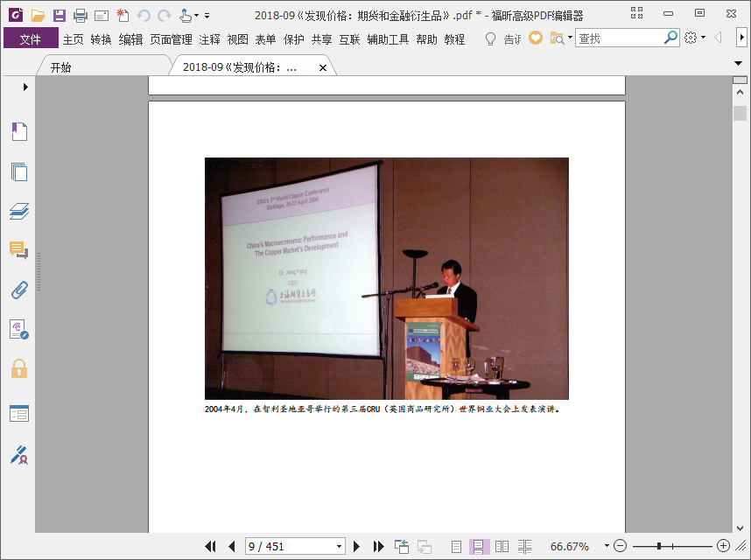Click the Save disk icon
The height and width of the screenshot is (560, 751).
(60, 16)
